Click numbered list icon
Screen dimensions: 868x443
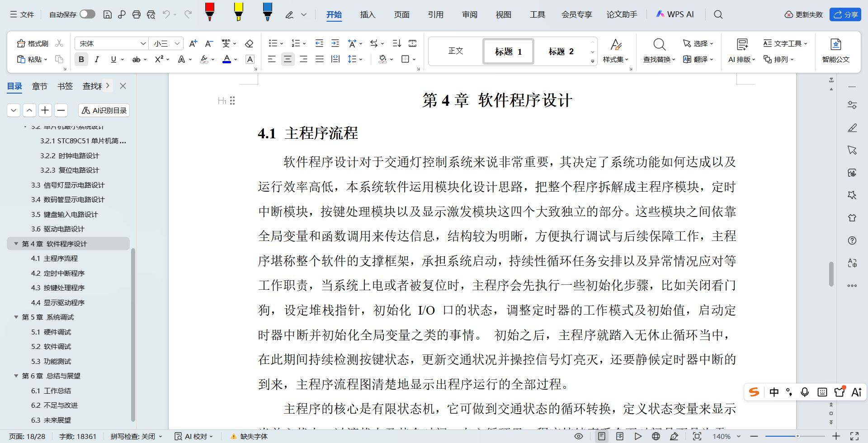click(x=296, y=43)
